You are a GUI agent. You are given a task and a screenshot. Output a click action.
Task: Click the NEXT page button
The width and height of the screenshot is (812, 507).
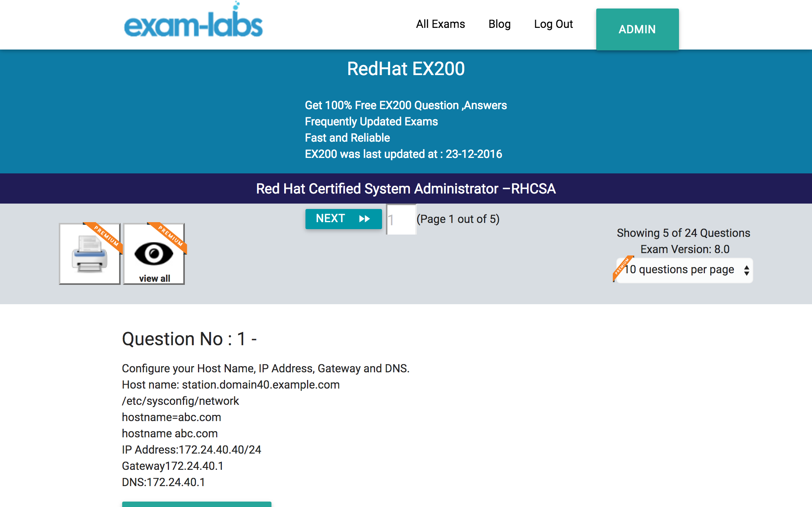[x=343, y=219]
